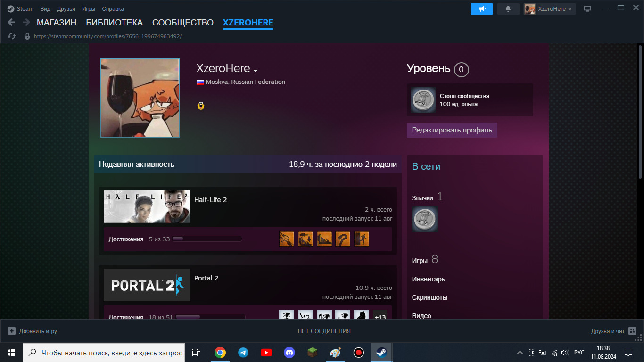This screenshot has width=644, height=362.
Task: Open the Инвентарь link
Action: tap(429, 279)
